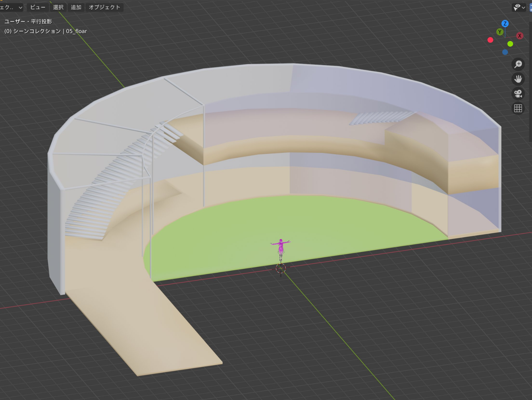The image size is (532, 400).
Task: Click the negative Z blue dot on gizmo
Action: 505,52
